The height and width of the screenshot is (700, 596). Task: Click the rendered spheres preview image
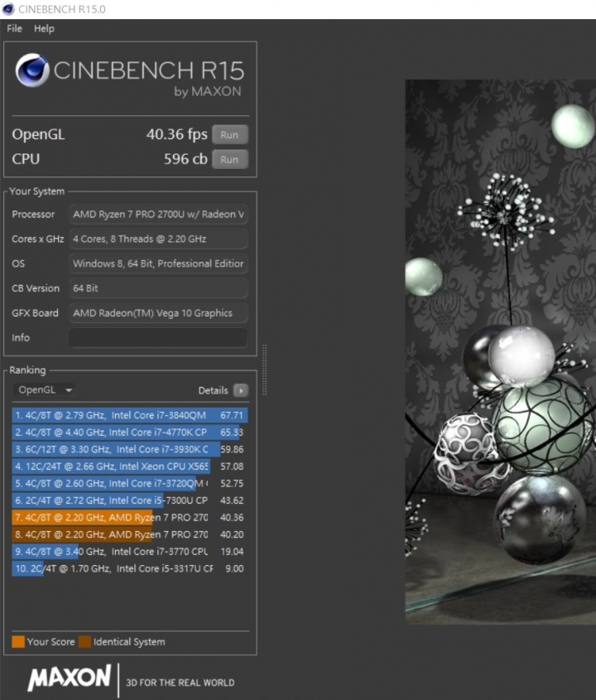click(501, 352)
